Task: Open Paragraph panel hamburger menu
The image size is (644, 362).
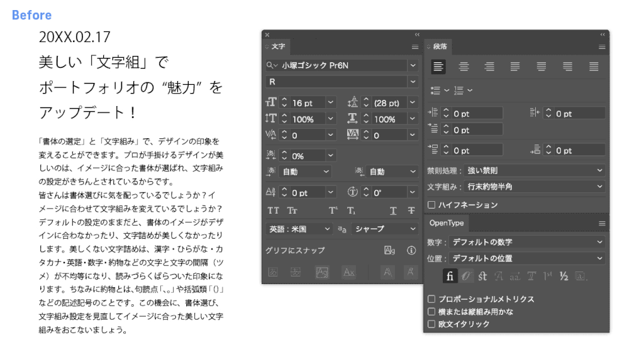Action: point(602,47)
